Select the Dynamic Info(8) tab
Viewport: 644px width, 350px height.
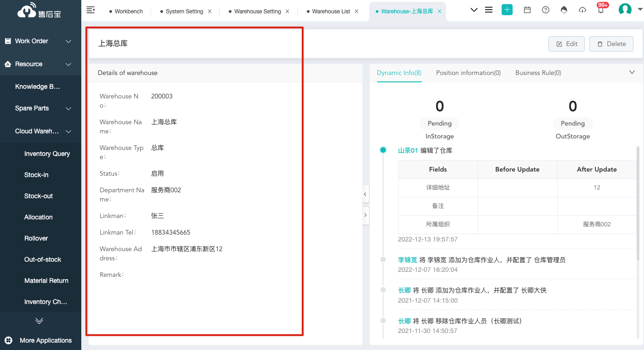[x=399, y=73]
